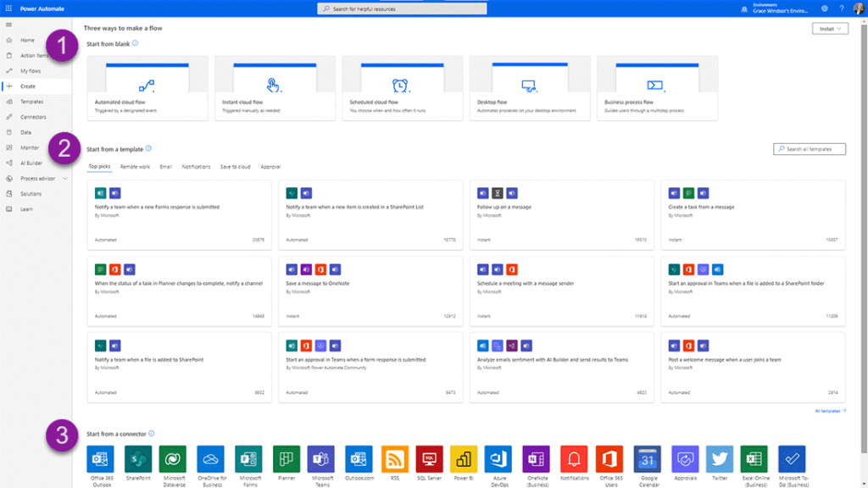Choose the Google Calendar connector
868x488 pixels.
click(x=648, y=458)
